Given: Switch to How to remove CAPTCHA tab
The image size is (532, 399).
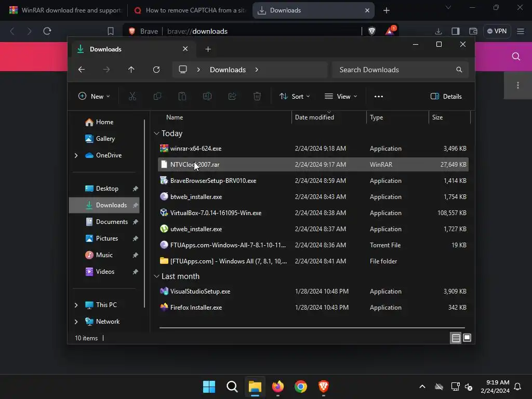Looking at the screenshot, I should click(190, 10).
